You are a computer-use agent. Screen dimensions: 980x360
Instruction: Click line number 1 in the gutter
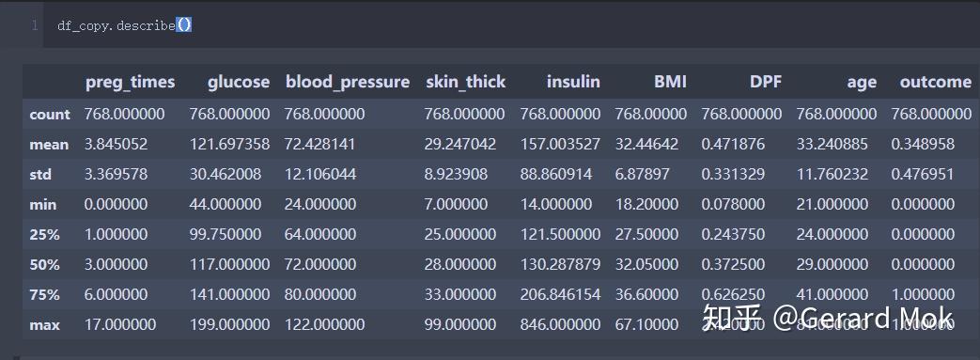pos(35,25)
